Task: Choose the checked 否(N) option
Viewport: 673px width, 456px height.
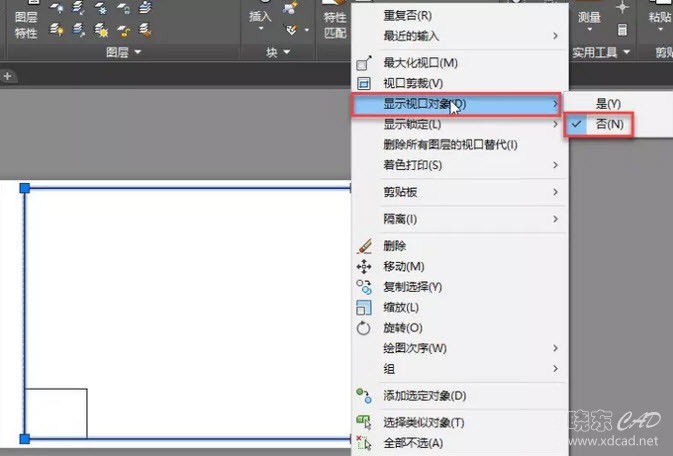Action: click(609, 125)
